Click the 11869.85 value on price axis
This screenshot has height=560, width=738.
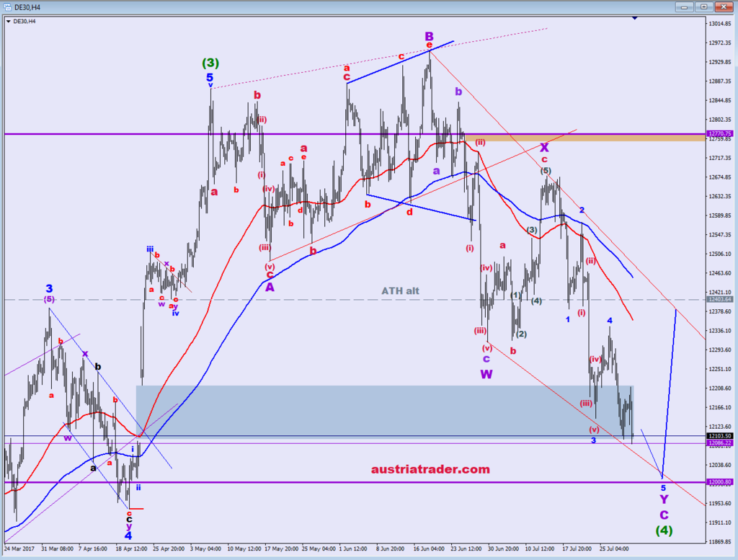point(720,542)
